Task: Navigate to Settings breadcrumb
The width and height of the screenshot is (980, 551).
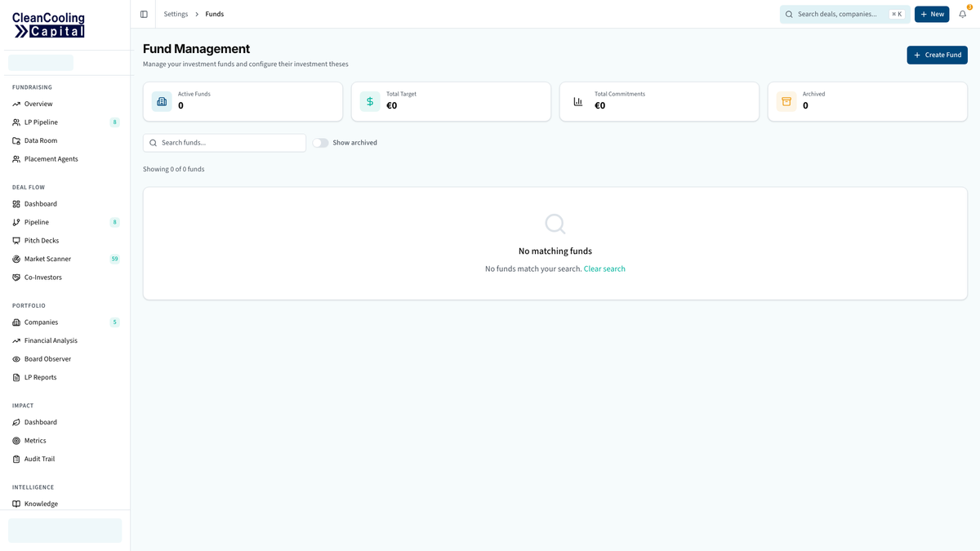Action: (x=176, y=14)
